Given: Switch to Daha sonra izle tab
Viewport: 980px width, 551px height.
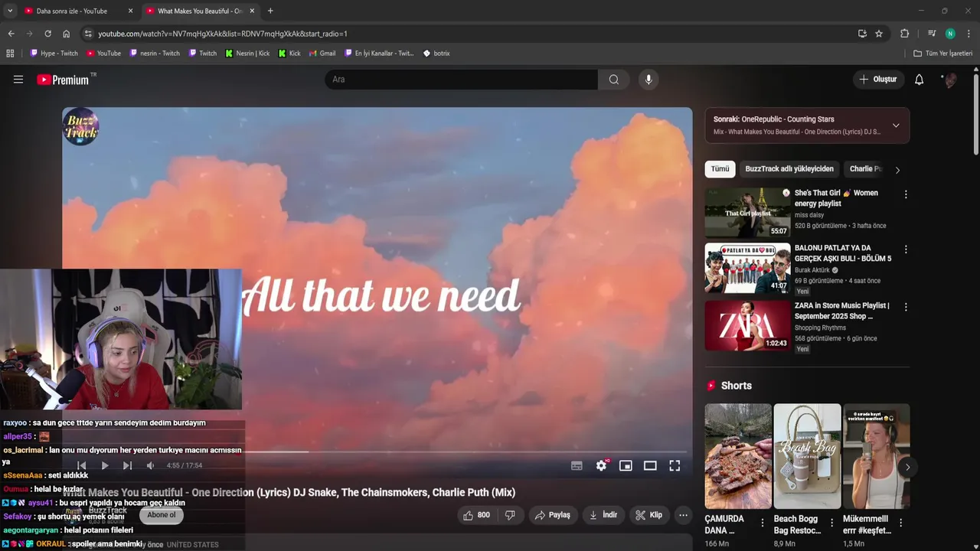Looking at the screenshot, I should coord(72,11).
